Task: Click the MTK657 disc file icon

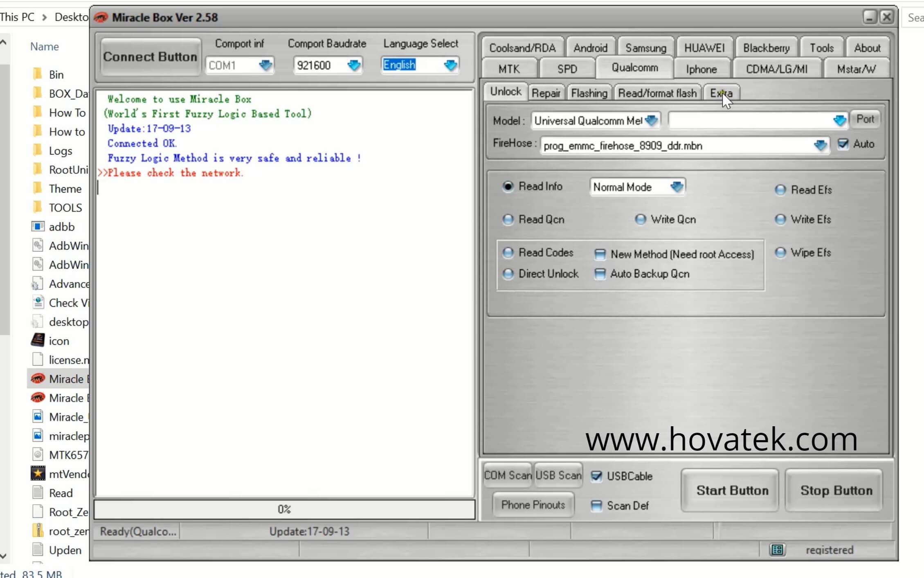Action: (x=38, y=454)
